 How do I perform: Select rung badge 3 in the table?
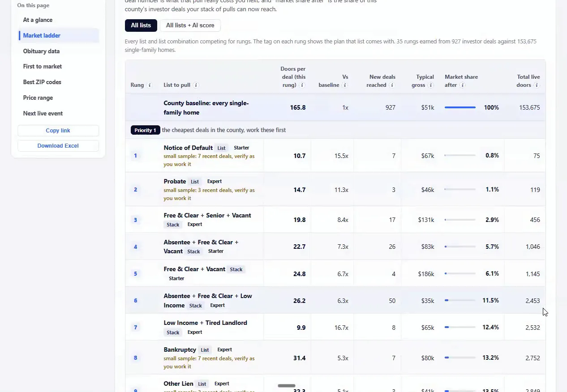point(135,220)
